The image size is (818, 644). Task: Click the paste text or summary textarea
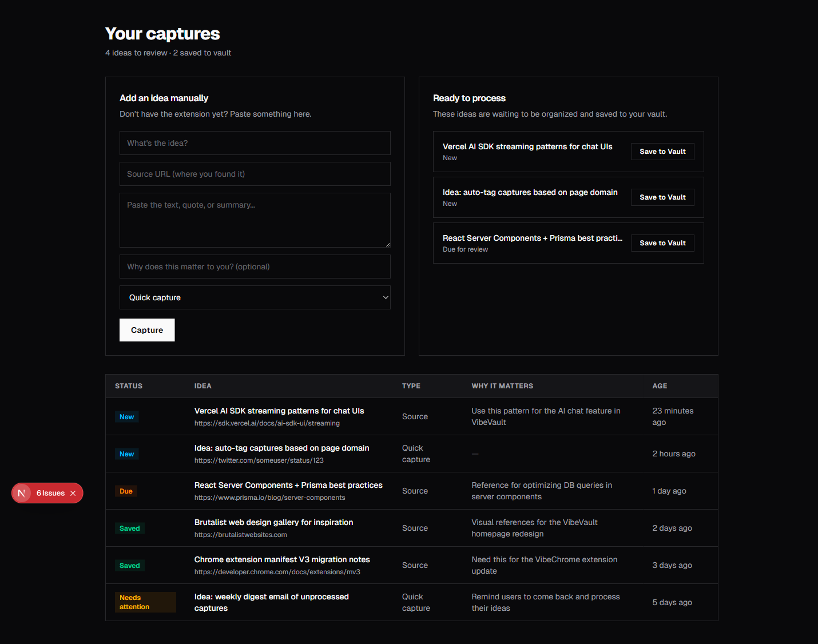[255, 220]
